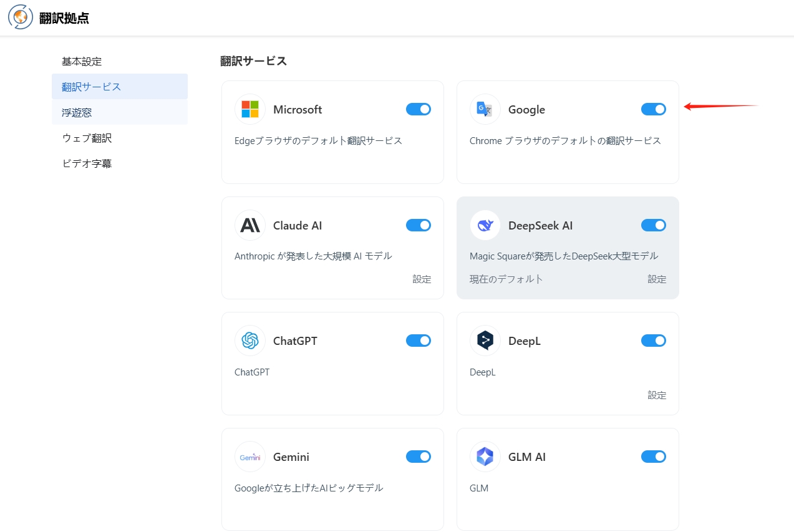Image resolution: width=794 pixels, height=532 pixels.
Task: Click the Anthropic が発表した大規模 AI モデル text
Action: 313,256
